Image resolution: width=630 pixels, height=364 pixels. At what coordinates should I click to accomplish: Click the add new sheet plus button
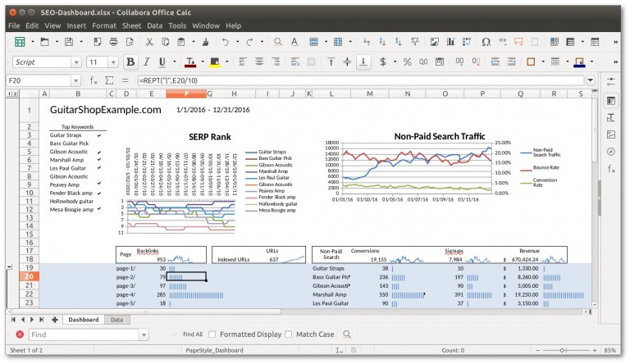(x=55, y=320)
